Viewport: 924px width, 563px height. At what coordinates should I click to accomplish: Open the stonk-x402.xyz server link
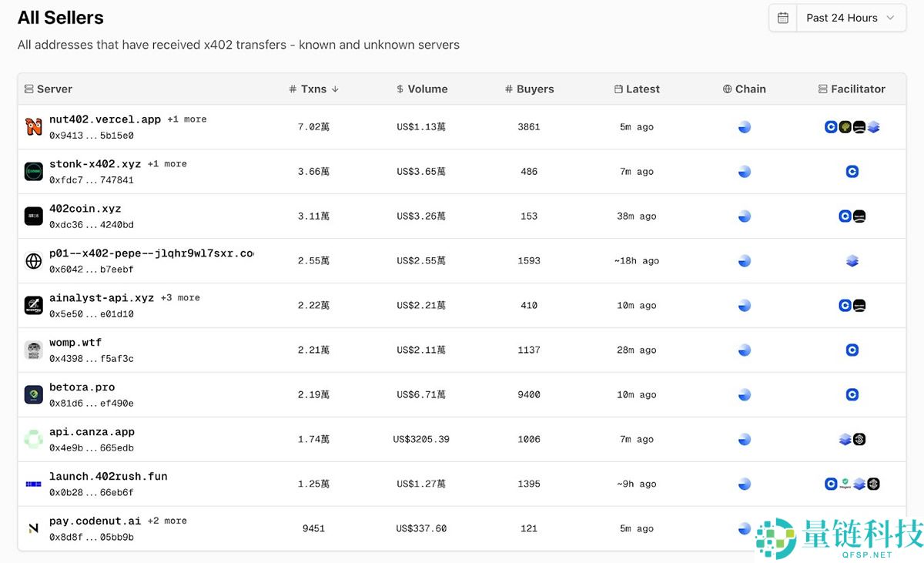click(x=95, y=164)
